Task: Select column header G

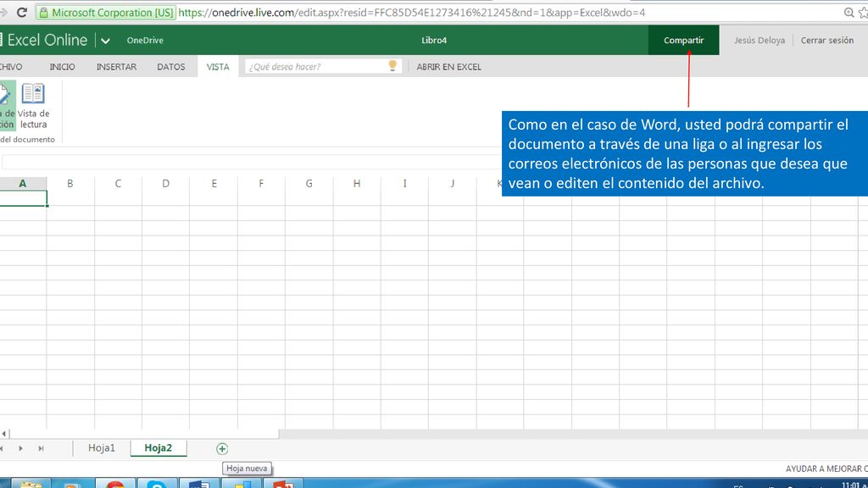Action: [309, 183]
